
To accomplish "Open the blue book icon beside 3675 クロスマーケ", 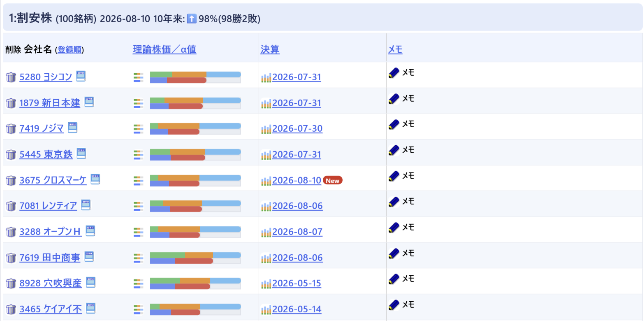I will (95, 179).
